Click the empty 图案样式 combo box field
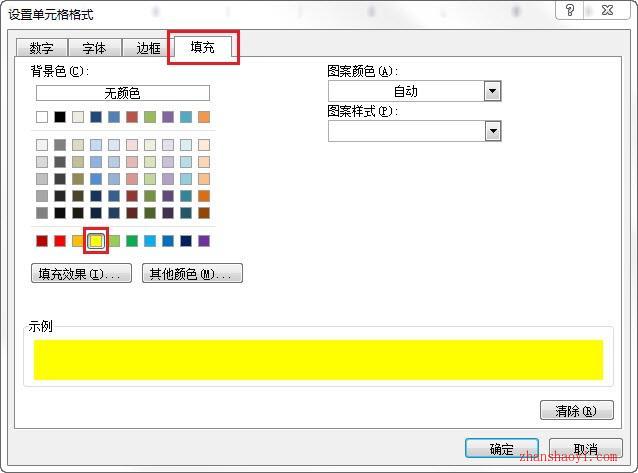 [414, 131]
